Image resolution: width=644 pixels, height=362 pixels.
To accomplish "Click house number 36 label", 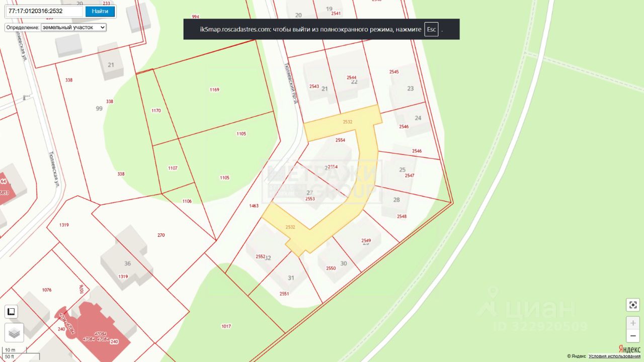I will coord(127,263).
